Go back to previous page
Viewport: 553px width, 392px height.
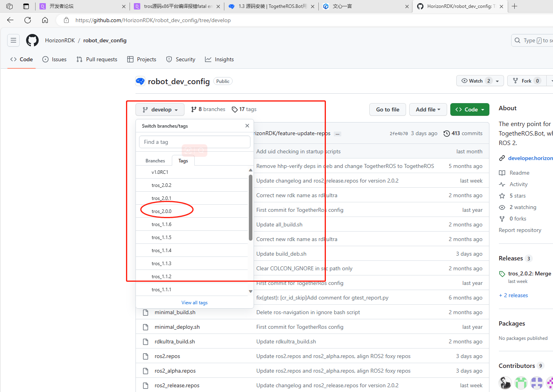click(x=10, y=20)
